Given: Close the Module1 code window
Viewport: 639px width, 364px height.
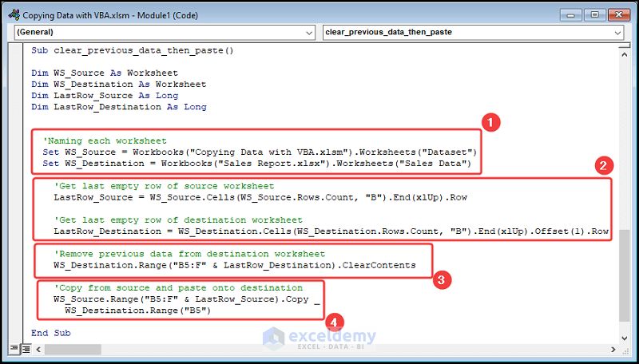Looking at the screenshot, I should pos(619,15).
